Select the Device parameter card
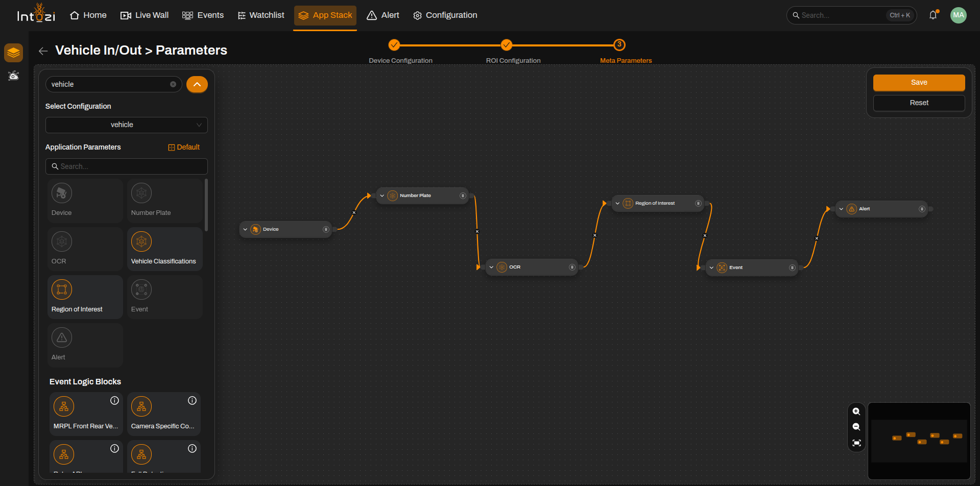This screenshot has height=486, width=980. click(85, 201)
